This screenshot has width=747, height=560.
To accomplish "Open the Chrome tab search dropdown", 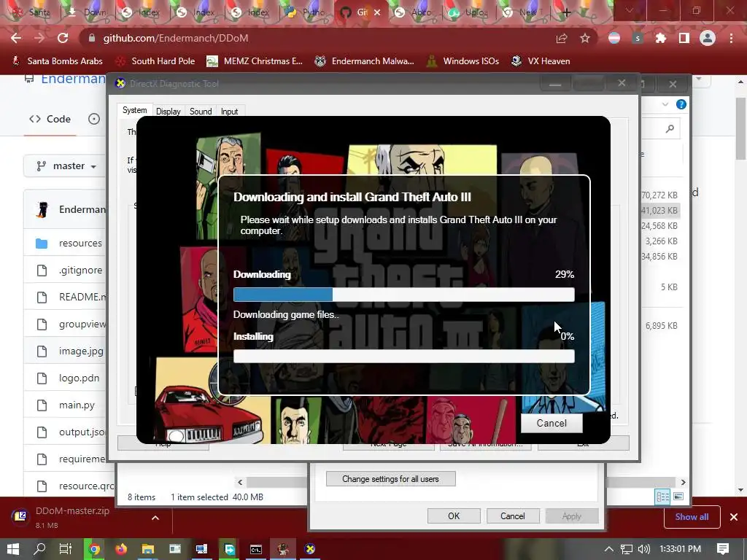I will 630,10.
